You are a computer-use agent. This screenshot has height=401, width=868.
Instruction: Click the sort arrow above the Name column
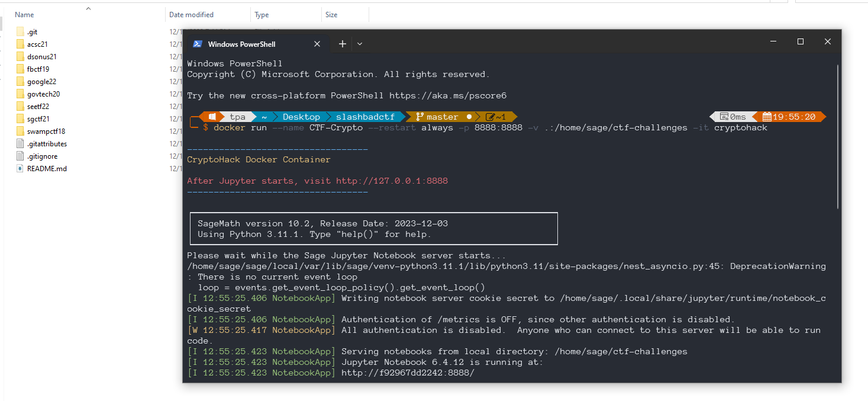click(88, 8)
